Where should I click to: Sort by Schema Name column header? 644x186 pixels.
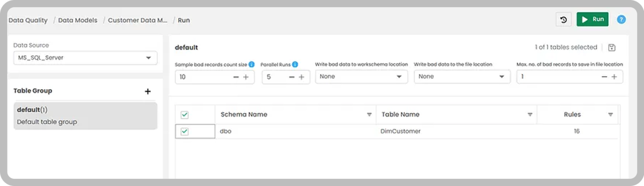(244, 115)
